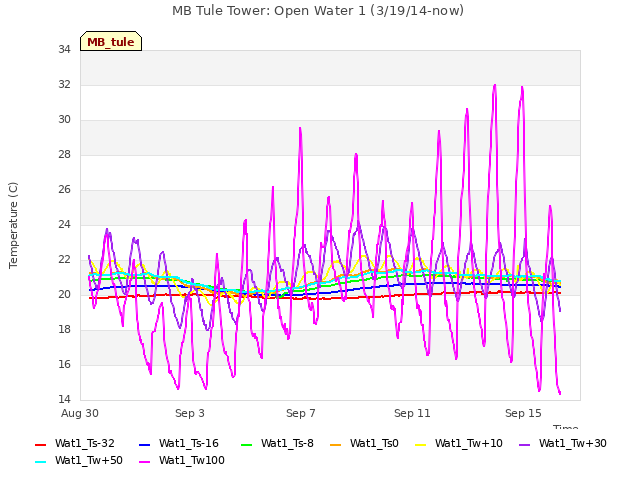Click the yellow Wat1_Tw+10 legend swatch
Image resolution: width=640 pixels, height=480 pixels.
click(x=420, y=444)
